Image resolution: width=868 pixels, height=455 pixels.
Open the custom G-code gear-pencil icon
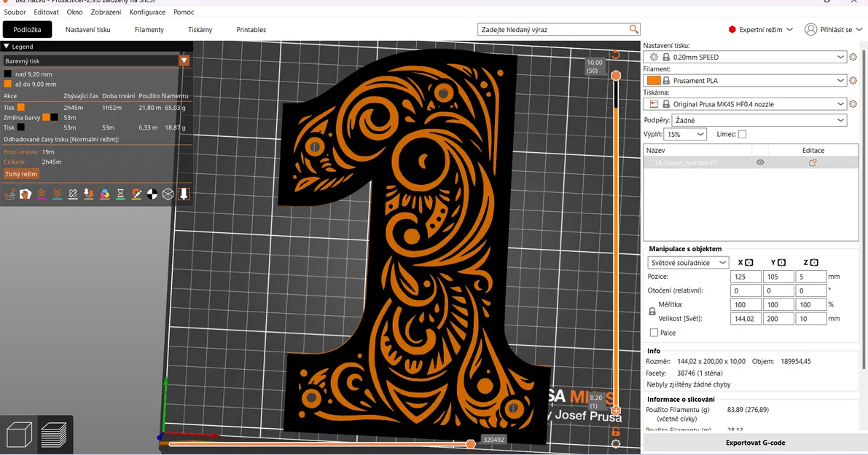coord(136,194)
